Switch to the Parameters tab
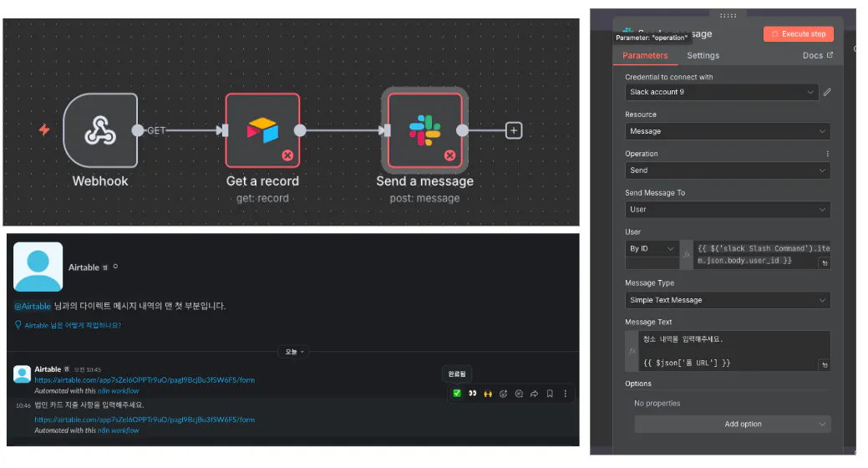The height and width of the screenshot is (468, 868). 645,55
